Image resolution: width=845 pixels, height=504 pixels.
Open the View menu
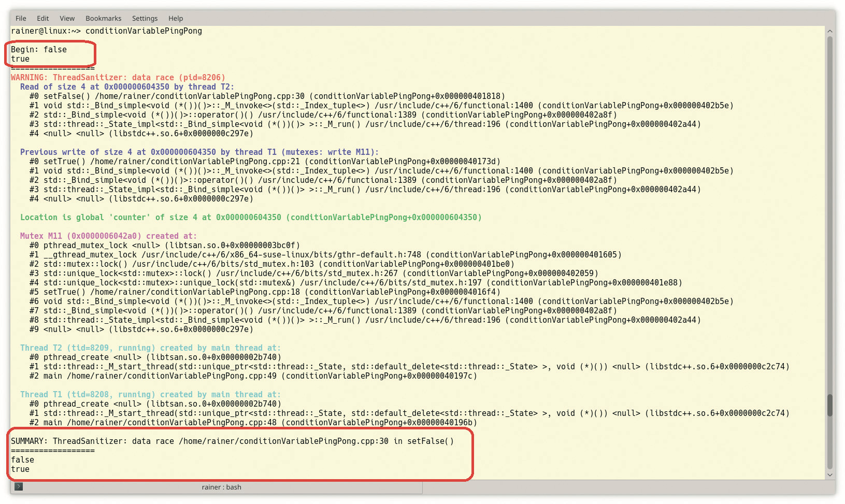click(x=67, y=18)
